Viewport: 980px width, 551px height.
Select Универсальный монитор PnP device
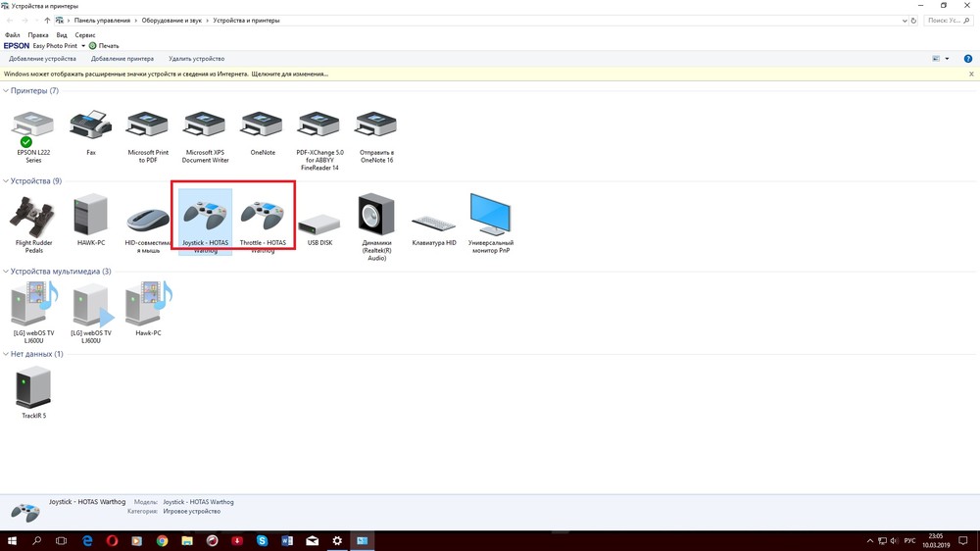[x=491, y=224]
